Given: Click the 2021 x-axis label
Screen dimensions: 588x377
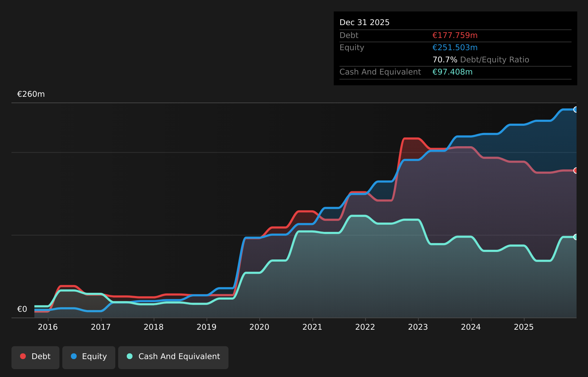Looking at the screenshot, I should (313, 327).
